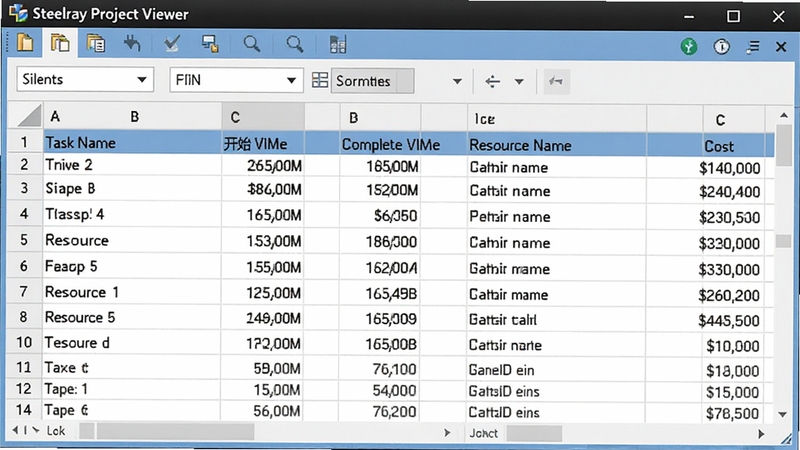Click the green circular status icon

pos(689,46)
